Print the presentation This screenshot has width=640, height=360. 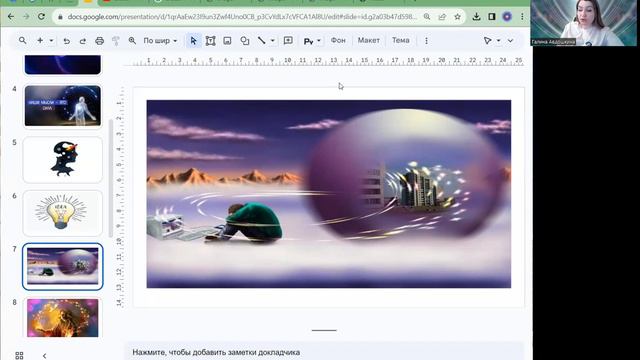[x=99, y=41]
